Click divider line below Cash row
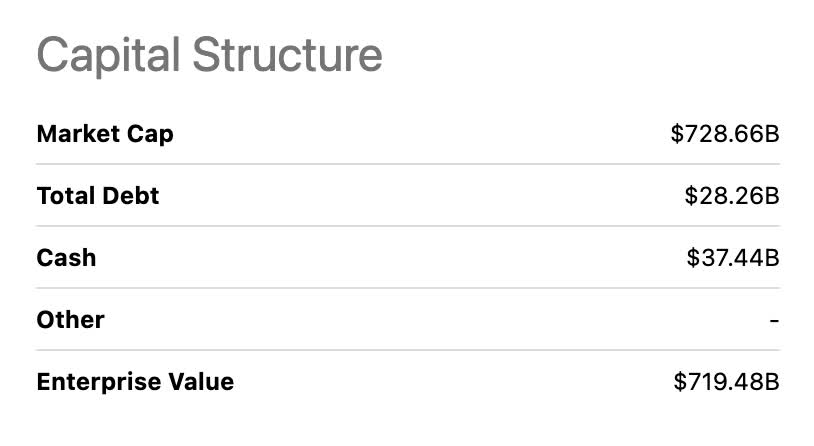 407,288
